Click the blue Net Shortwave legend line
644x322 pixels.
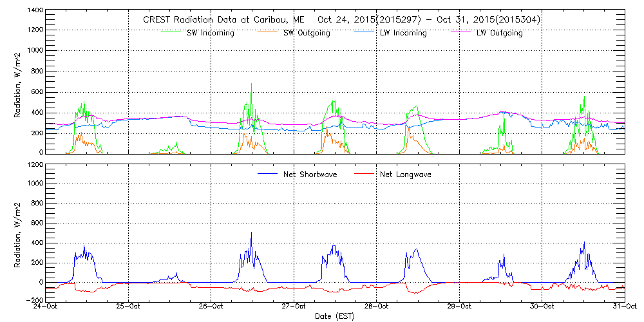click(x=268, y=174)
